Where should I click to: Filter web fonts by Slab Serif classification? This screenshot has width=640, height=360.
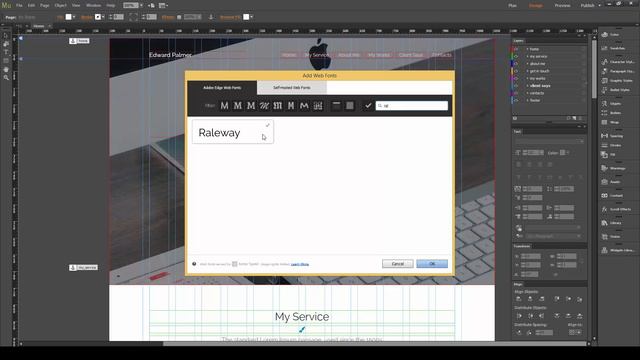tap(251, 106)
